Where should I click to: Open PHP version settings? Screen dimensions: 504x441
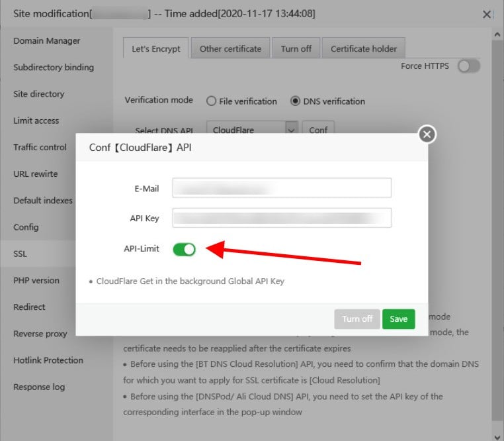click(x=36, y=280)
